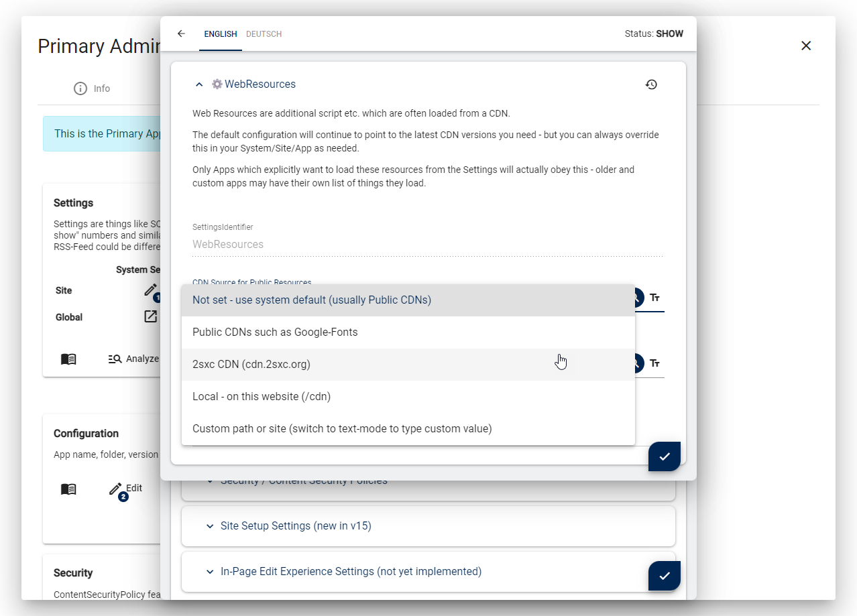This screenshot has width=857, height=616.
Task: Switch CDN Source field to text-mode
Action: [654, 297]
